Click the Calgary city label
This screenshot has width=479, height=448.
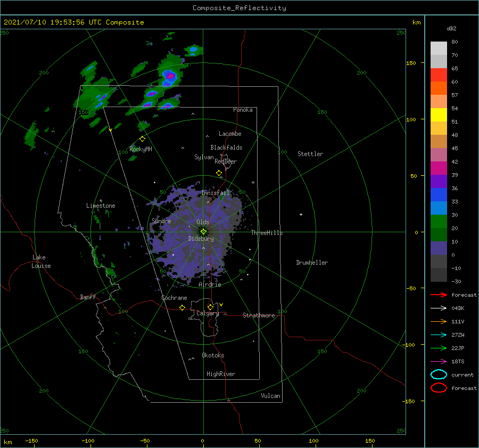(208, 313)
